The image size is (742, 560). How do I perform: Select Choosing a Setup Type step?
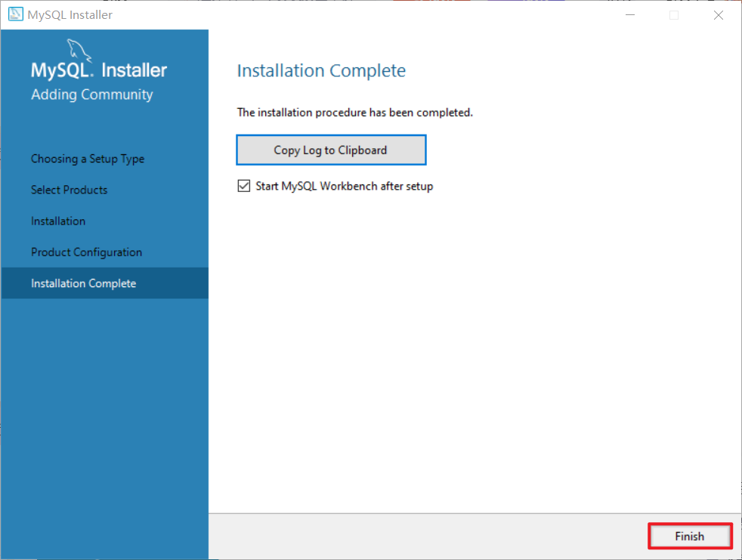[x=88, y=159]
